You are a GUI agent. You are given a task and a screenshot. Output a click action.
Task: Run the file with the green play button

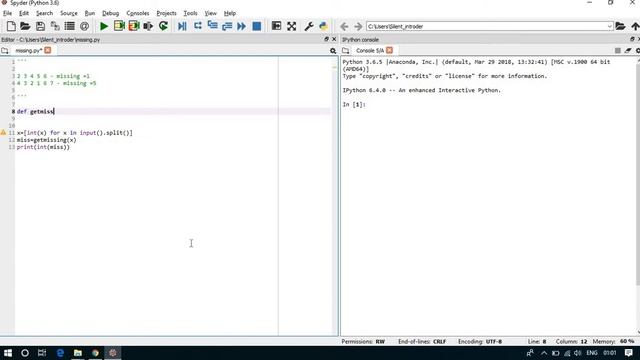pyautogui.click(x=104, y=26)
